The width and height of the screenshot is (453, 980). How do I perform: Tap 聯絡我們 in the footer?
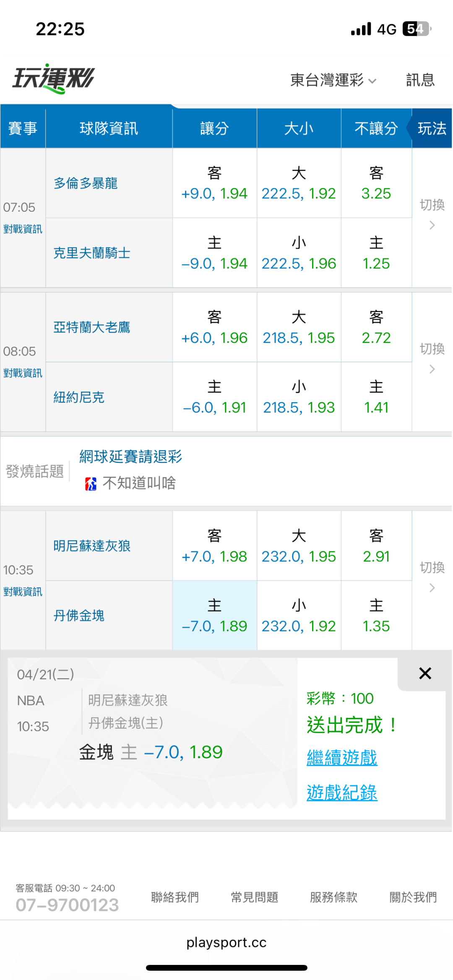point(175,897)
